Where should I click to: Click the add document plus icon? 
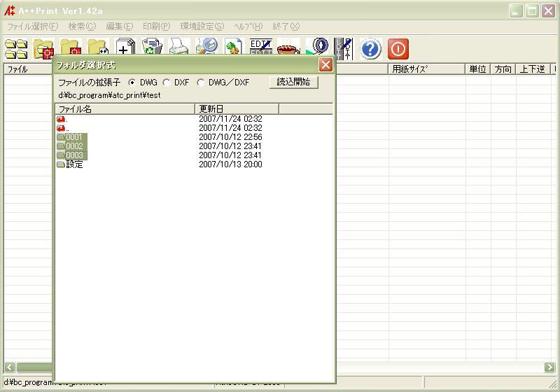pyautogui.click(x=125, y=49)
